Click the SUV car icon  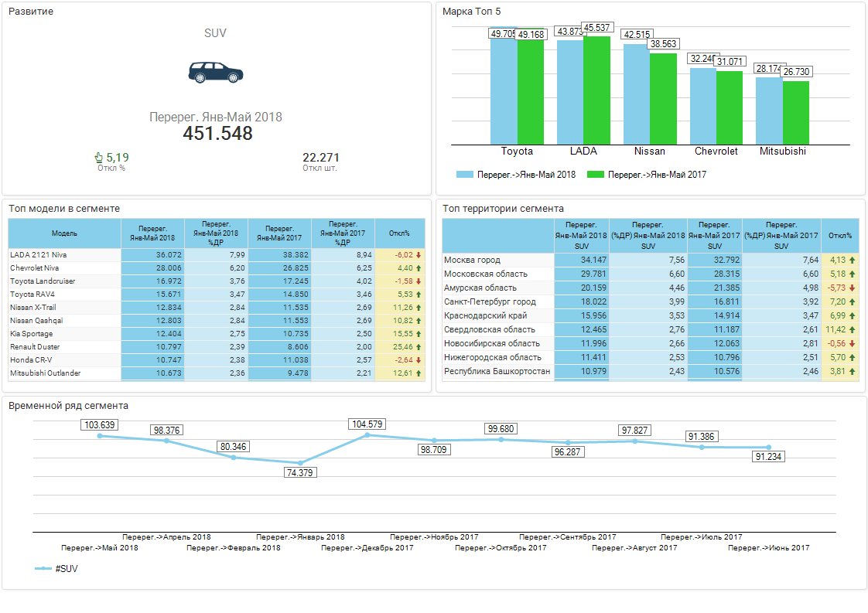pos(215,73)
